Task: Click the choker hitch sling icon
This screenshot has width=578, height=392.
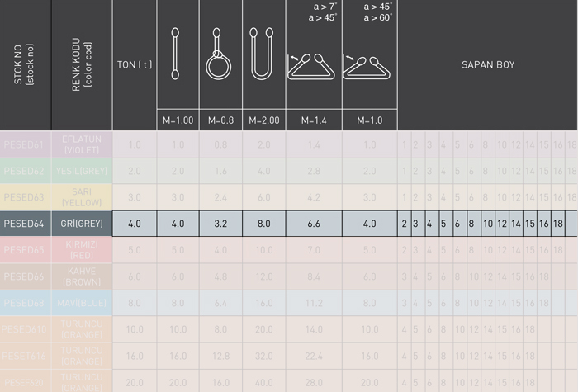Action: [218, 54]
